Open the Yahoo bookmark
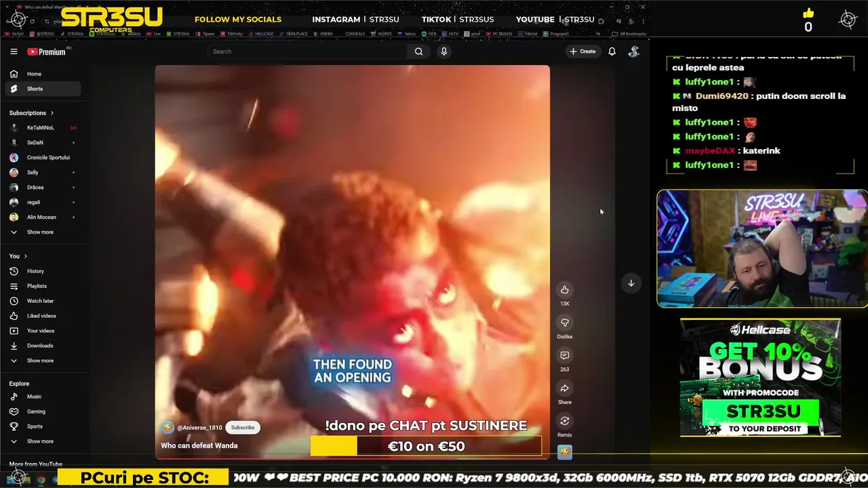Viewport: 868px width, 488px height. (x=407, y=33)
